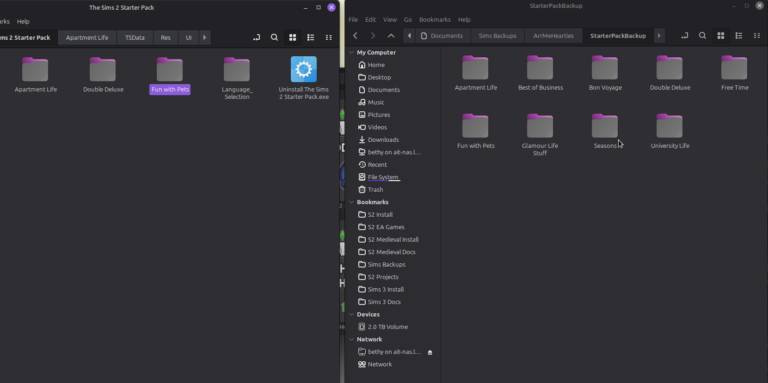Open View menu
Image resolution: width=768 pixels, height=383 pixels.
coord(390,20)
